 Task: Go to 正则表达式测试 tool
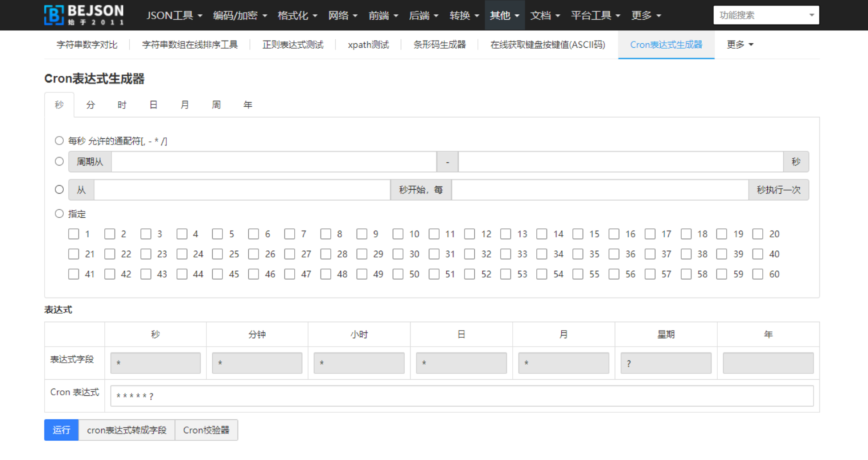293,45
